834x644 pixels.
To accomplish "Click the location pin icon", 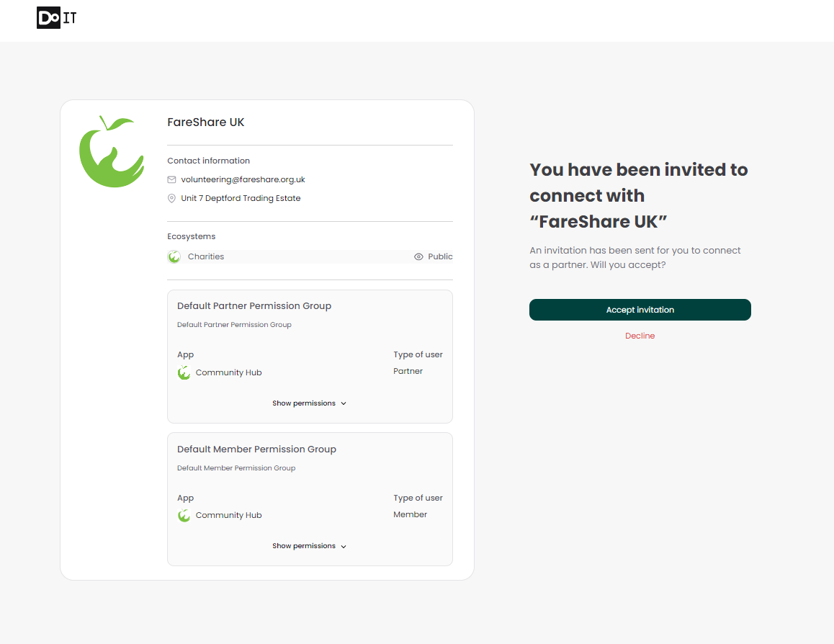I will click(x=171, y=199).
